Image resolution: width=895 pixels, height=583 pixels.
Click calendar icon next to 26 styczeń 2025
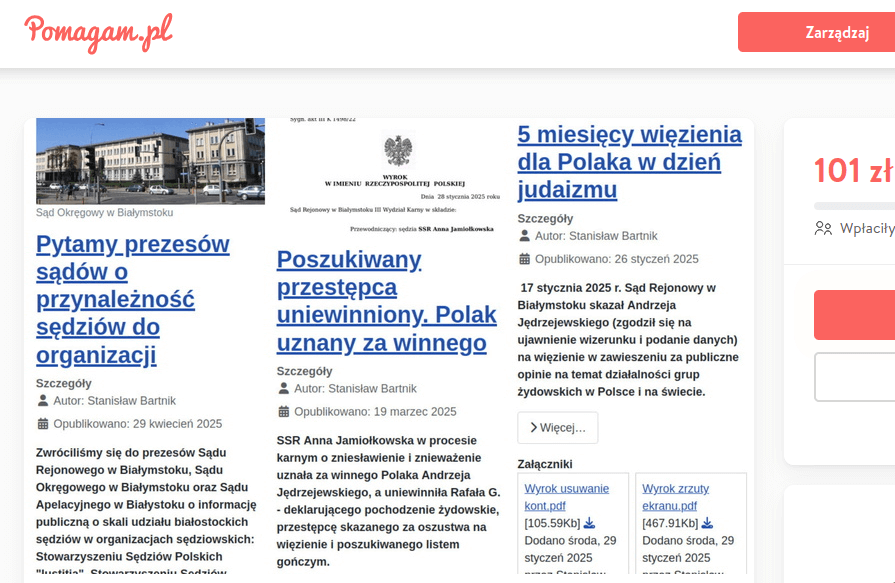point(525,259)
